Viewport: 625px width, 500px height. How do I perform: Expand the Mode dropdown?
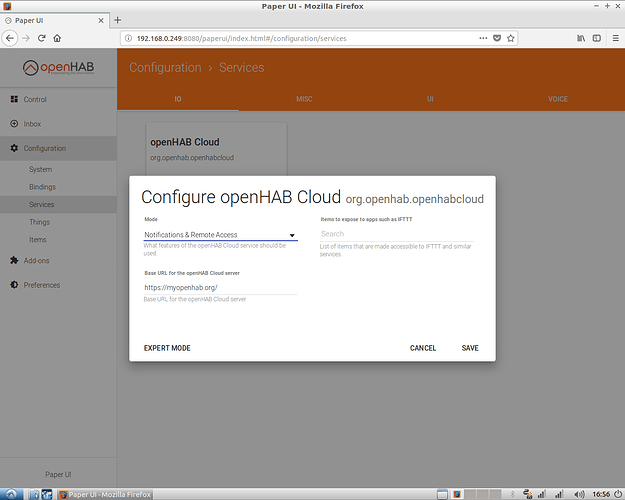pos(220,235)
